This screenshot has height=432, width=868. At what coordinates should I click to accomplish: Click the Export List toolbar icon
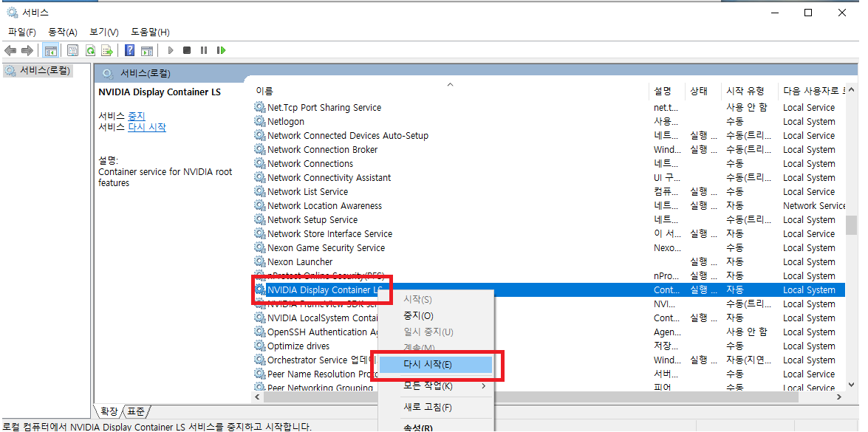[107, 50]
